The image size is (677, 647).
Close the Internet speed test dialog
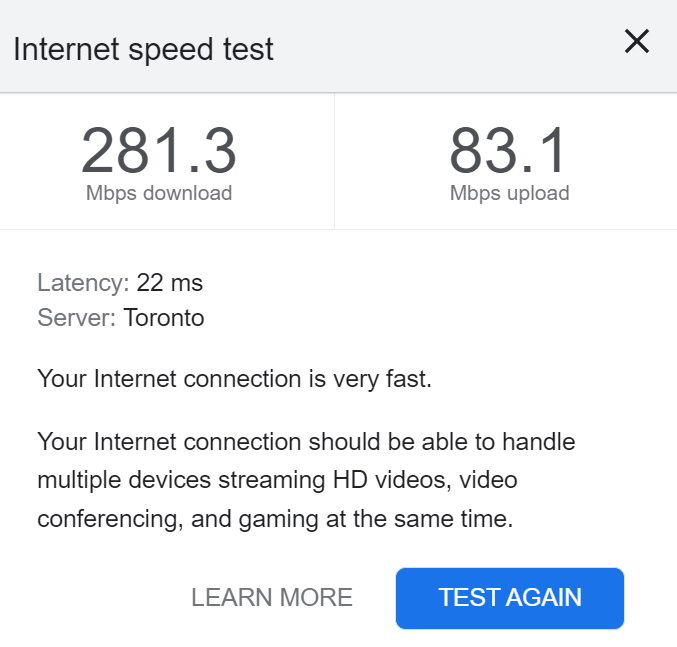point(637,41)
